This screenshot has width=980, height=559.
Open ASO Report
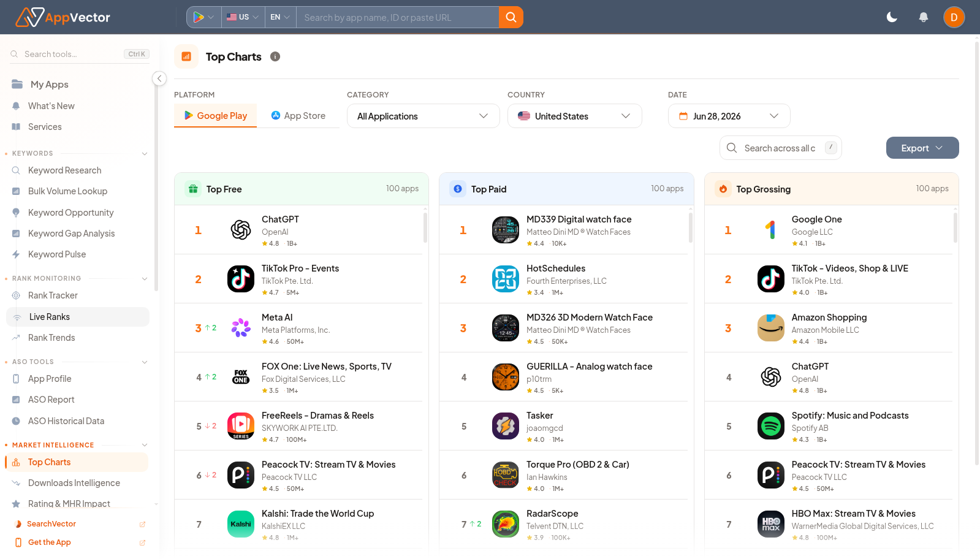pos(51,400)
